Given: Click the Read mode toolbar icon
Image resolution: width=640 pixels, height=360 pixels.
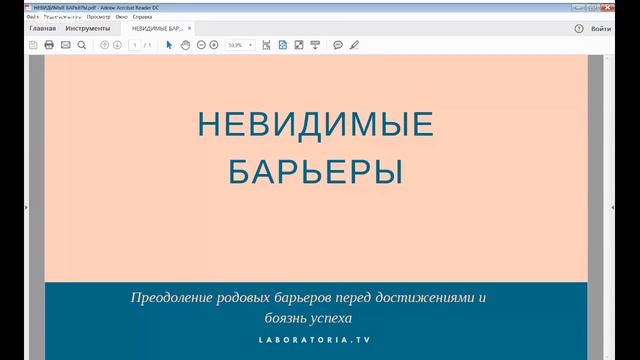Looking at the screenshot, I should pyautogui.click(x=315, y=45).
